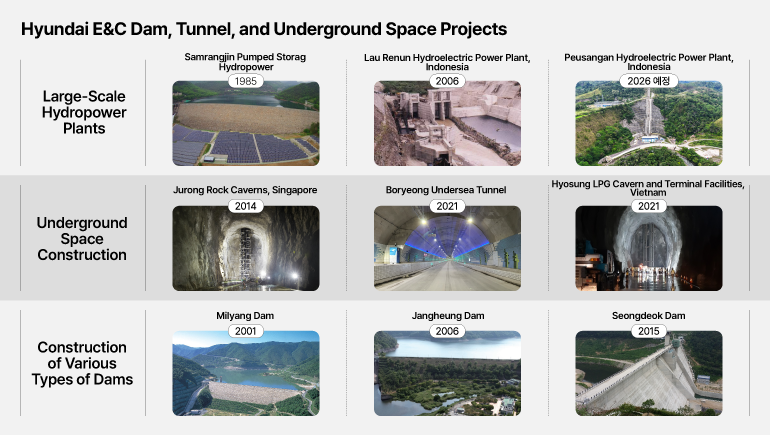Viewport: 770px width, 435px height.
Task: Click the Samrangjin Pumped Storage Hydropower photo
Action: point(246,123)
